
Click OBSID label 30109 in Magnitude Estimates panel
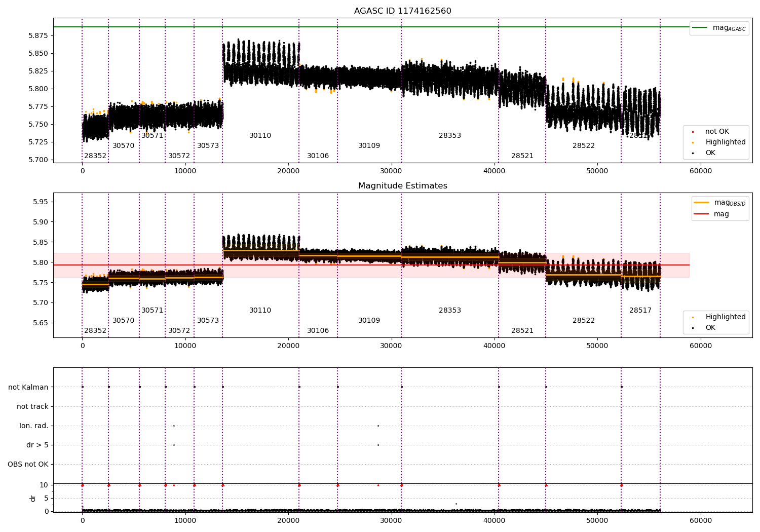pyautogui.click(x=369, y=320)
